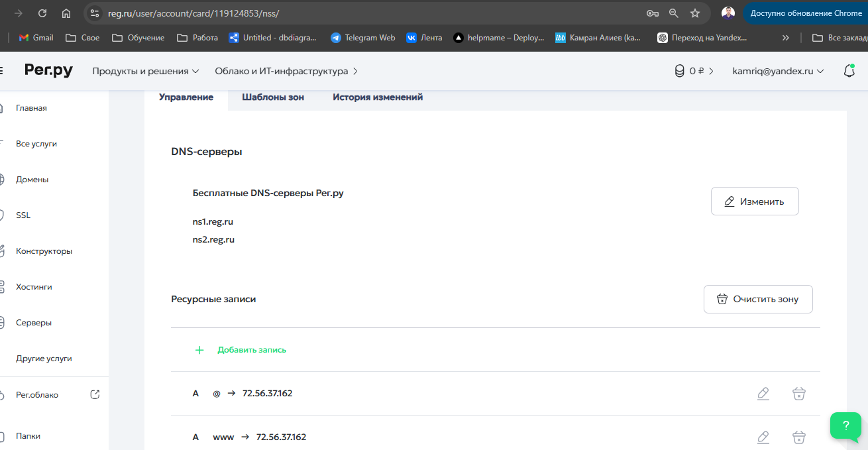Image resolution: width=868 pixels, height=450 pixels.
Task: Click Изменить button for DNS servers
Action: click(755, 201)
